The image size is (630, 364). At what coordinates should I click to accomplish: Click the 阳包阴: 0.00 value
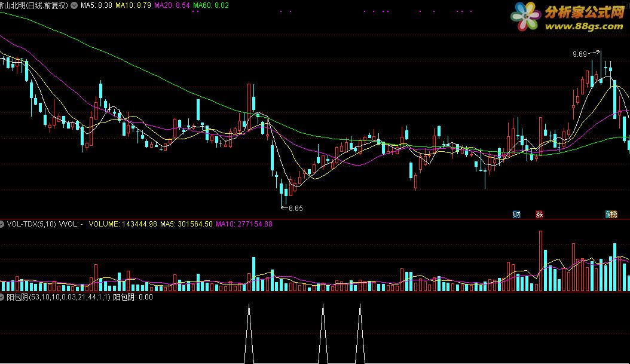pyautogui.click(x=133, y=297)
